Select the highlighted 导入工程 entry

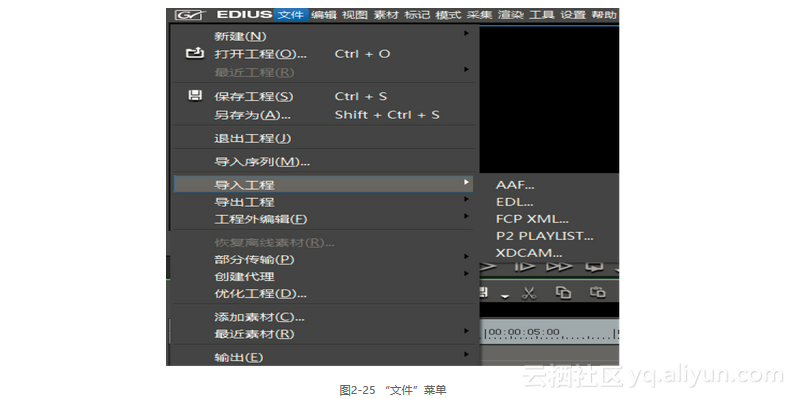(x=323, y=184)
